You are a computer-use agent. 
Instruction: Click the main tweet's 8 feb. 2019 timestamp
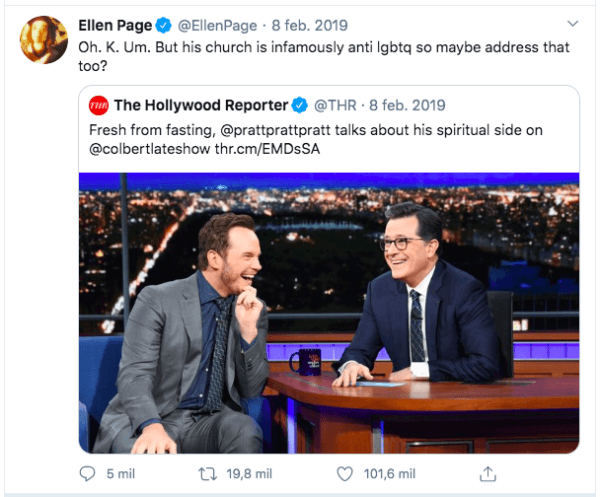point(310,26)
